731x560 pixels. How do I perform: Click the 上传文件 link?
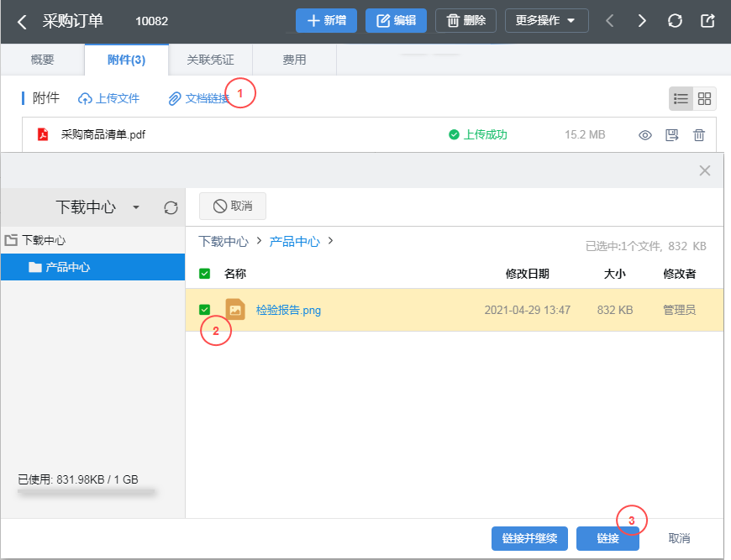pos(109,99)
